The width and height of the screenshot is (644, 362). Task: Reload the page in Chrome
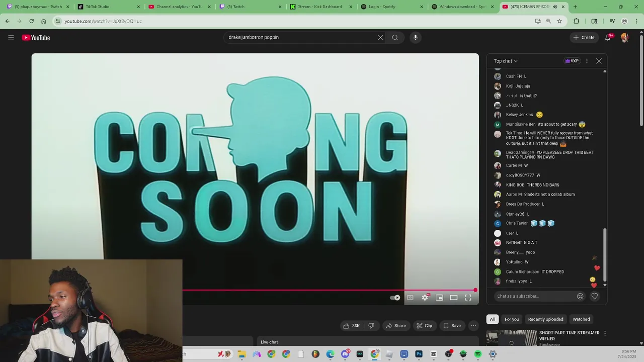click(x=31, y=21)
